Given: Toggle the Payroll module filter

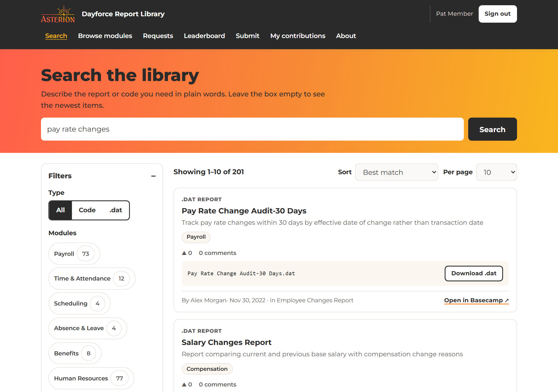Looking at the screenshot, I should point(74,254).
